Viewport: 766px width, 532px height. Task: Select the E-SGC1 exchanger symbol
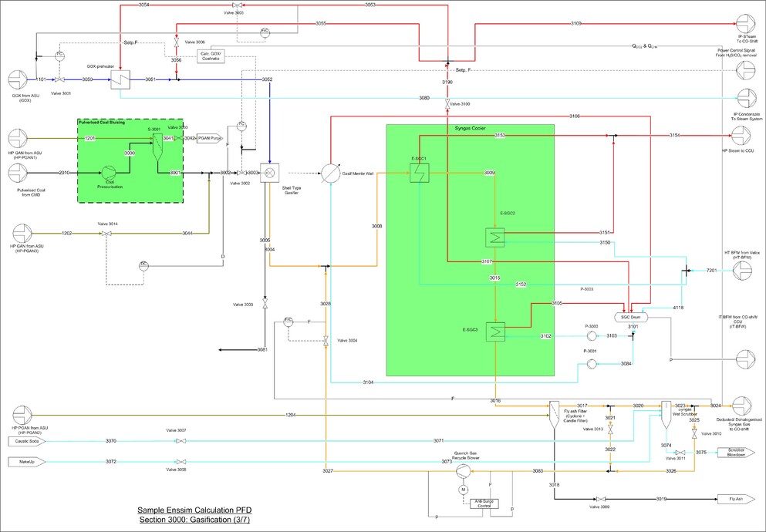point(420,173)
